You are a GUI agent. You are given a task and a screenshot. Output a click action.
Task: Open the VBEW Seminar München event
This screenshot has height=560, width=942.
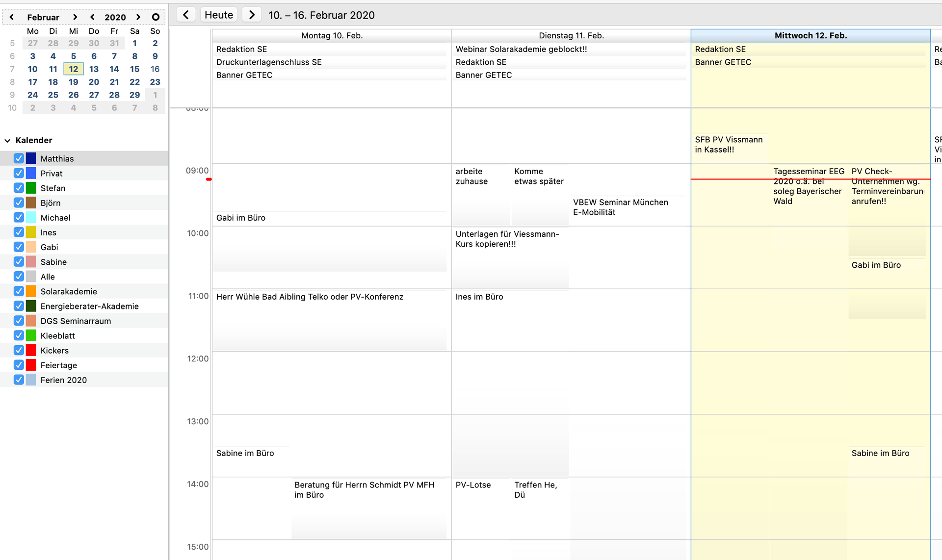coord(620,207)
